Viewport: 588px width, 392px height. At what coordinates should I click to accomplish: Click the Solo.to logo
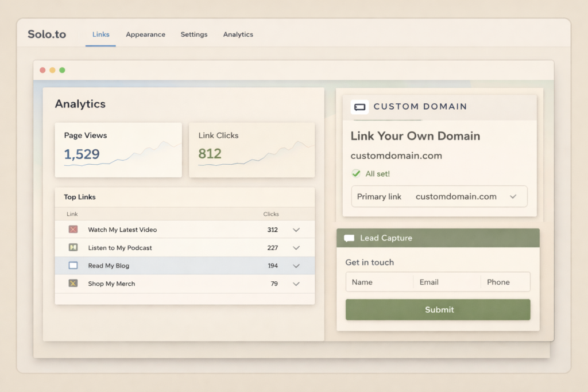(x=47, y=34)
